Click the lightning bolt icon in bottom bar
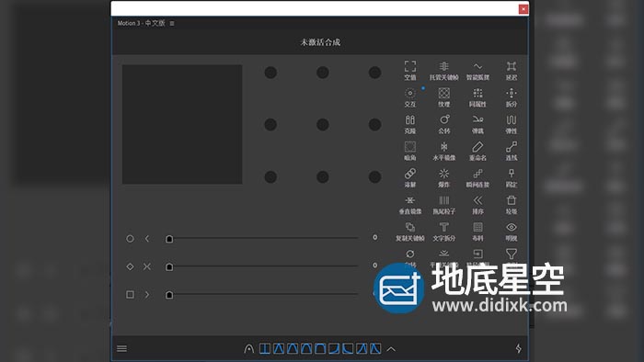 (x=518, y=348)
